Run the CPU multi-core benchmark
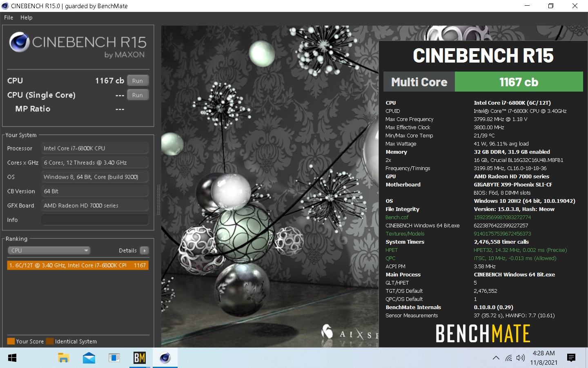 point(138,81)
